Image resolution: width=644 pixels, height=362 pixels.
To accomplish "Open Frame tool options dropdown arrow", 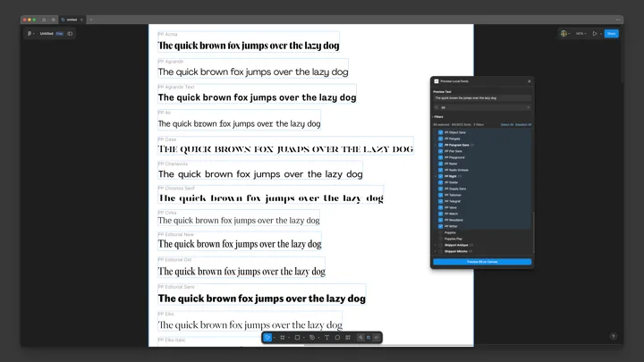I will coord(289,338).
